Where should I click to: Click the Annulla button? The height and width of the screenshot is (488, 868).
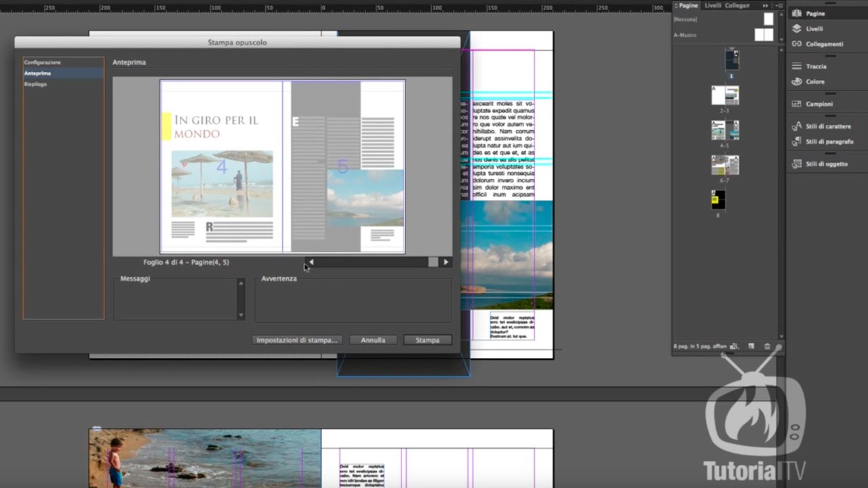(x=373, y=340)
